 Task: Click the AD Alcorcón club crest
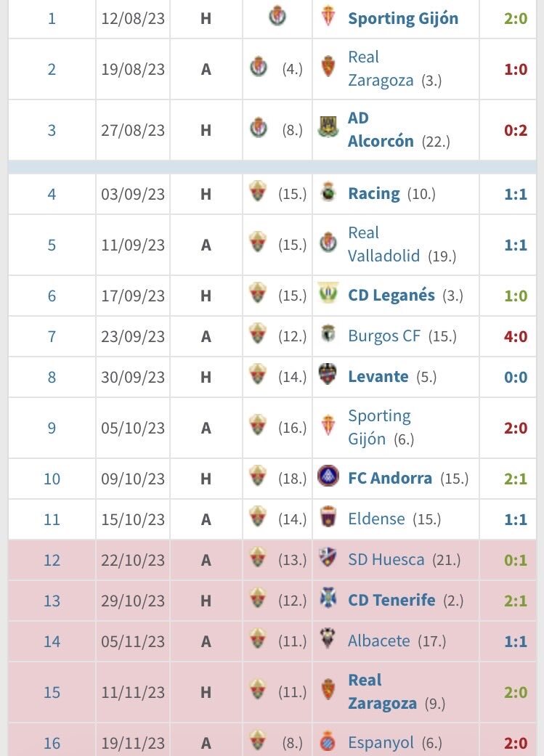tap(328, 128)
